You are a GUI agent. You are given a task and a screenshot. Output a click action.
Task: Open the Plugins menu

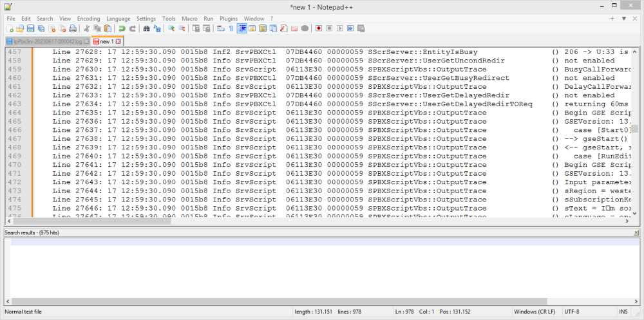(229, 19)
